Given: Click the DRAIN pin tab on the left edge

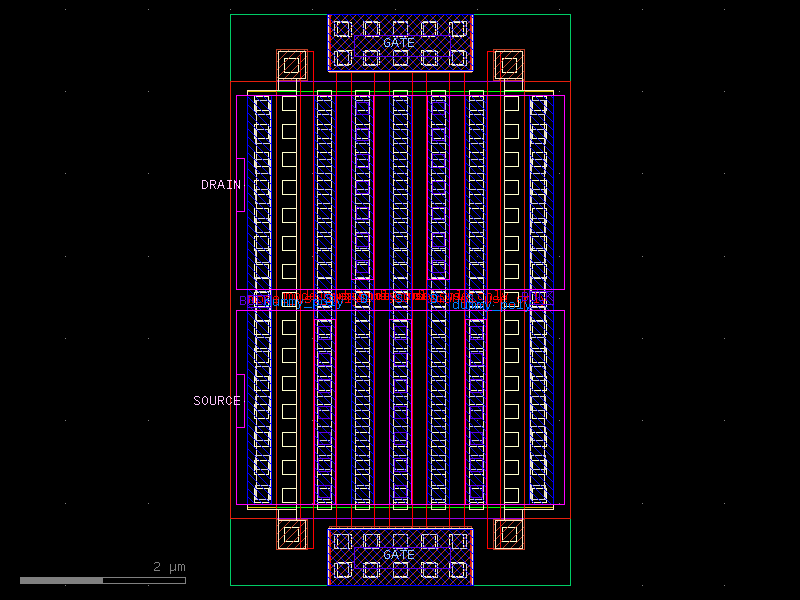Looking at the screenshot, I should tap(239, 183).
